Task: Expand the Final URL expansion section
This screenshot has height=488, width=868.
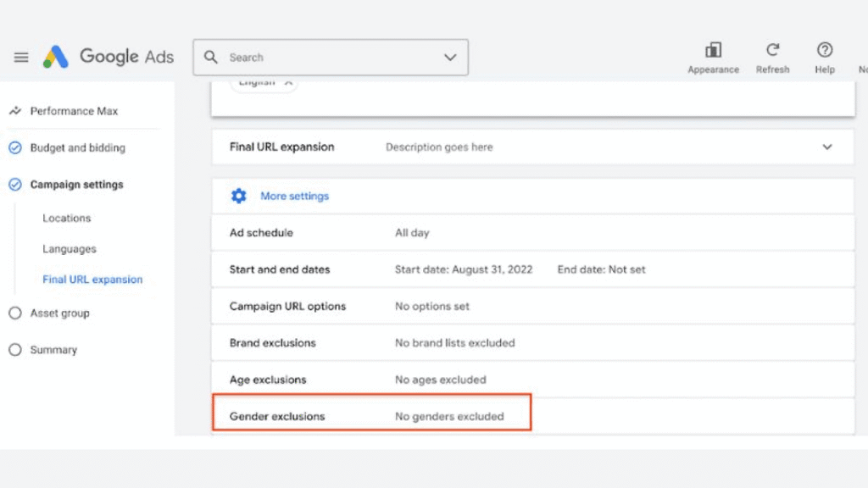Action: click(x=826, y=146)
